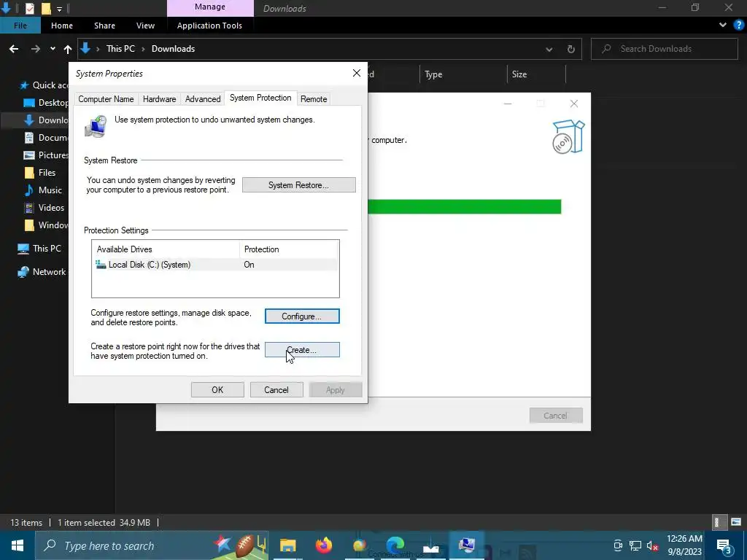Image resolution: width=747 pixels, height=560 pixels.
Task: Open Desktop in the navigation pane
Action: [x=46, y=102]
